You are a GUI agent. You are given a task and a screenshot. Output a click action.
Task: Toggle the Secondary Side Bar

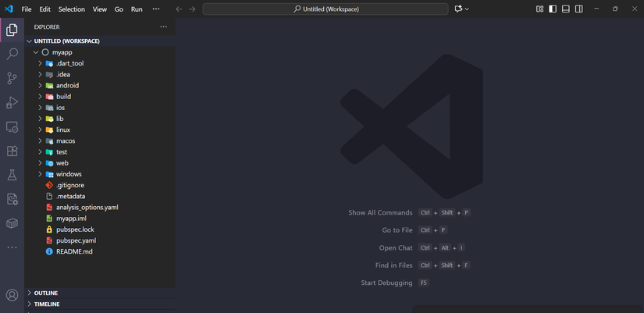click(578, 9)
